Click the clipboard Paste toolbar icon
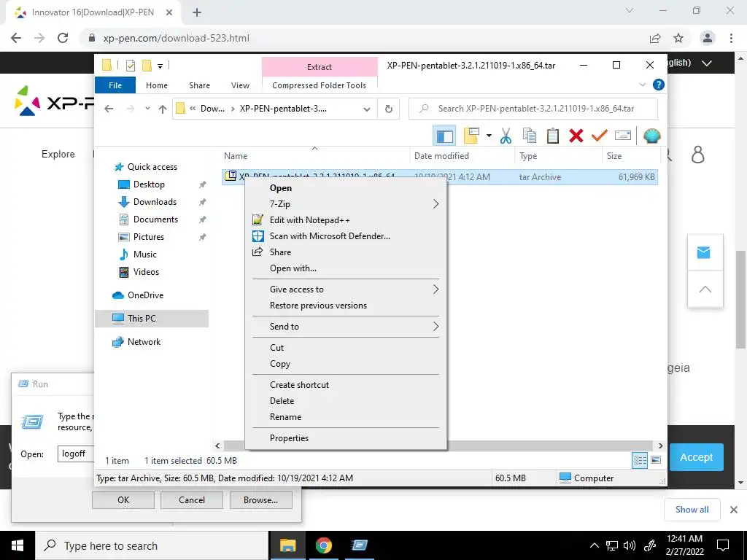The image size is (747, 560). [x=553, y=136]
